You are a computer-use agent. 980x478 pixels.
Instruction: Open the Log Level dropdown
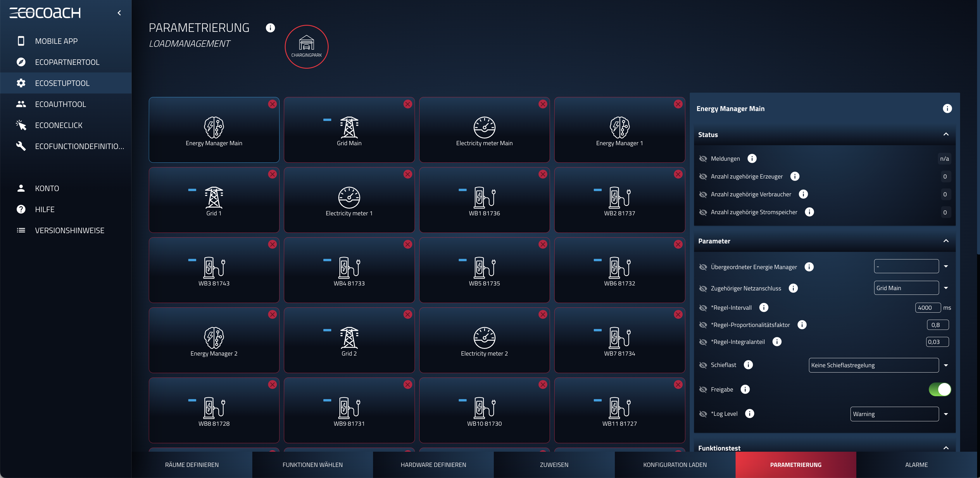coord(900,414)
